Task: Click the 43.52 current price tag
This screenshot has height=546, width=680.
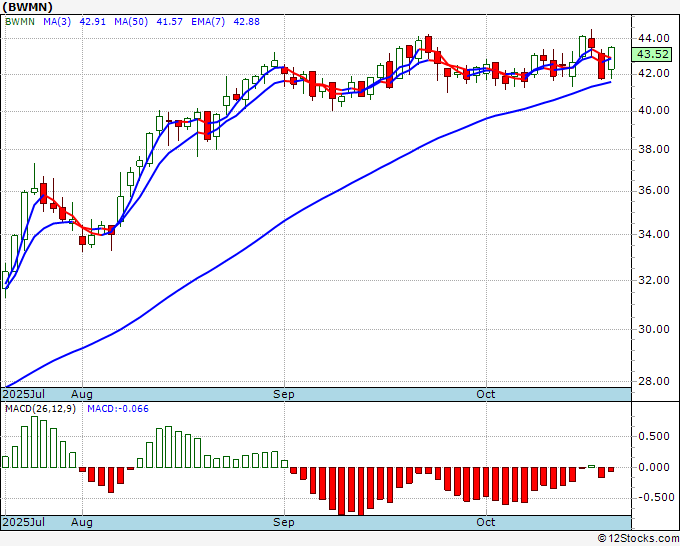Action: pos(653,54)
